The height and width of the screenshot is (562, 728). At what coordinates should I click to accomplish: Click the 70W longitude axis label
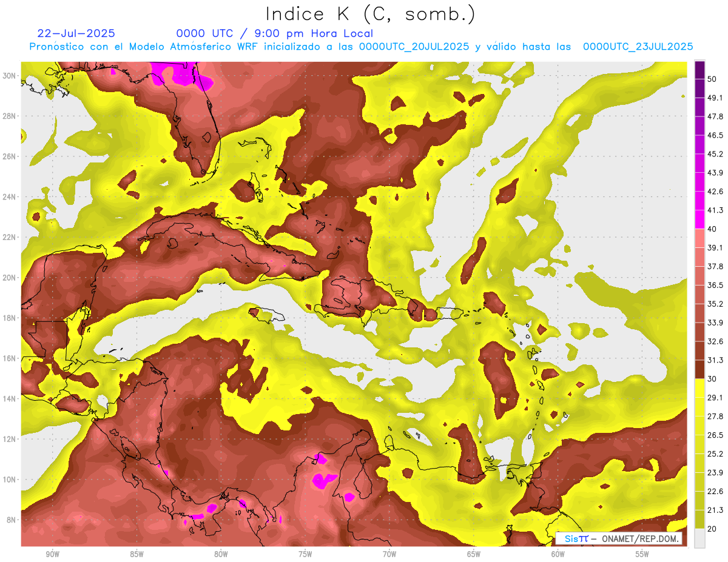(389, 555)
